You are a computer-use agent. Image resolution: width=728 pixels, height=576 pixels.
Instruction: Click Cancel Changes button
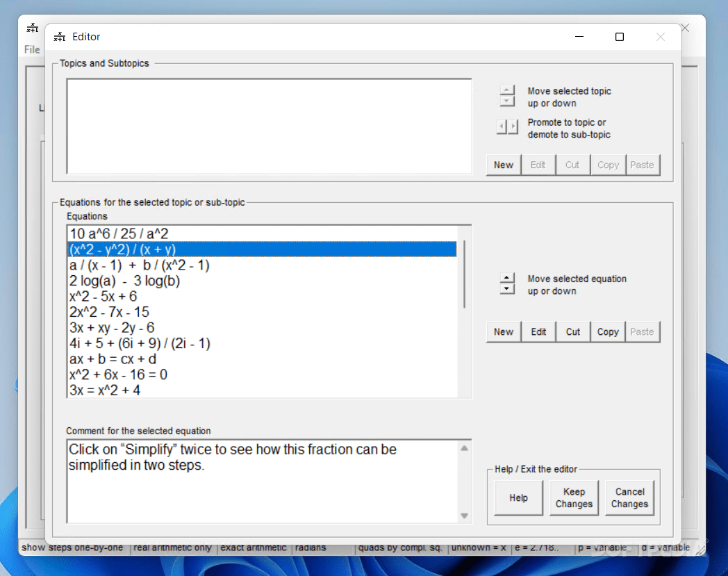(629, 498)
